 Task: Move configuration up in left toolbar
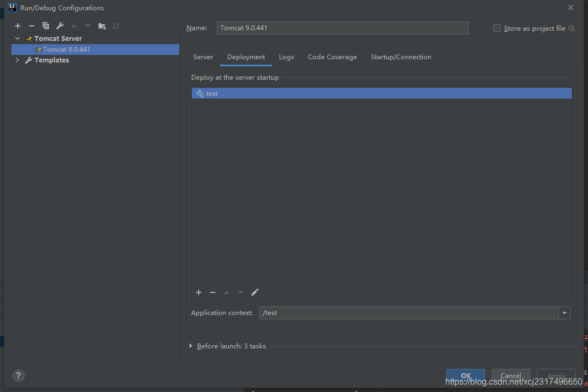coord(74,26)
